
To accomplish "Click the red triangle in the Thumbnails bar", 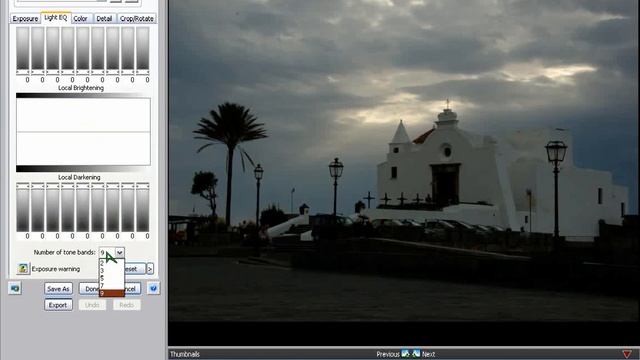I will [x=627, y=354].
